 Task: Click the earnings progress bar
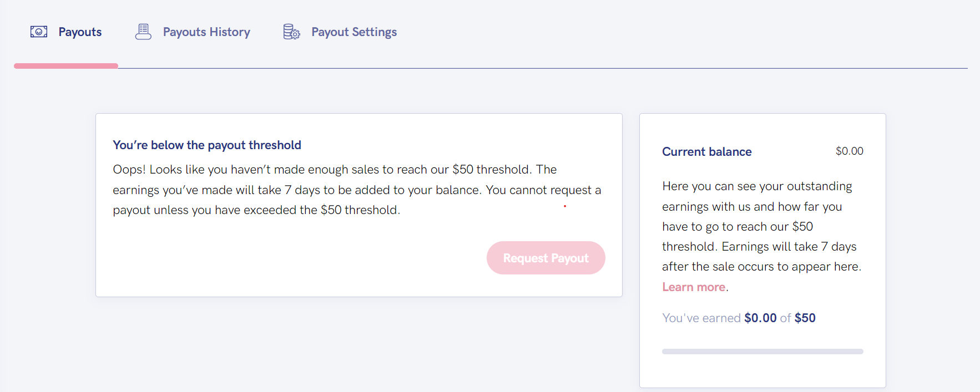pos(762,351)
